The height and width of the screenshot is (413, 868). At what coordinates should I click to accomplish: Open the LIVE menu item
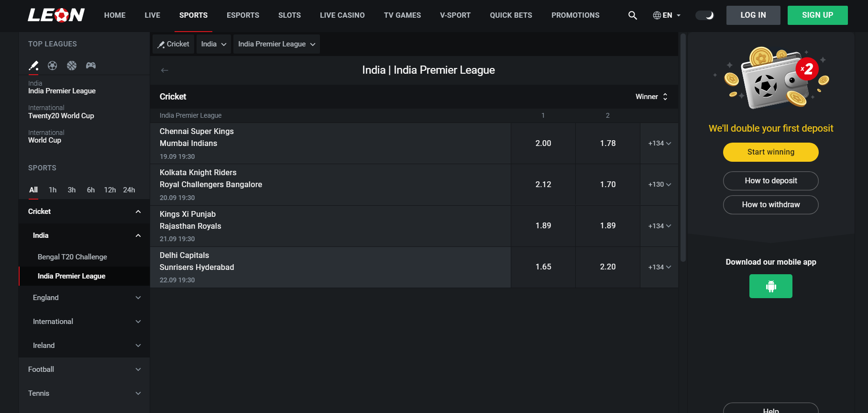(153, 15)
